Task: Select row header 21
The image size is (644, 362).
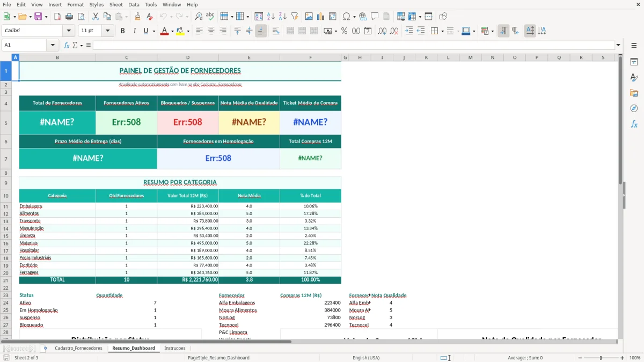Action: [x=6, y=280]
